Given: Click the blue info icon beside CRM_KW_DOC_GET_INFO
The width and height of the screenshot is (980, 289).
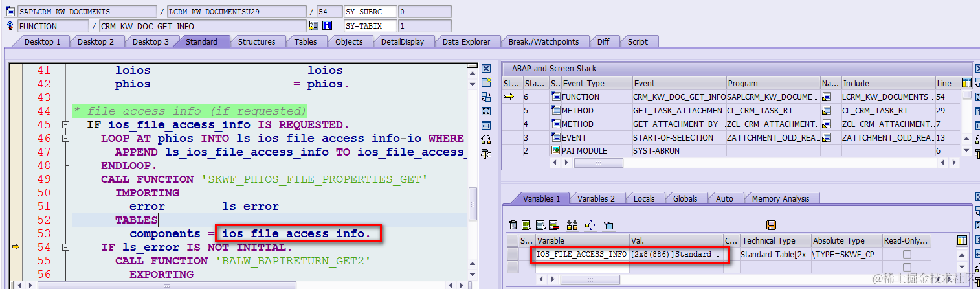Looking at the screenshot, I should click(328, 26).
